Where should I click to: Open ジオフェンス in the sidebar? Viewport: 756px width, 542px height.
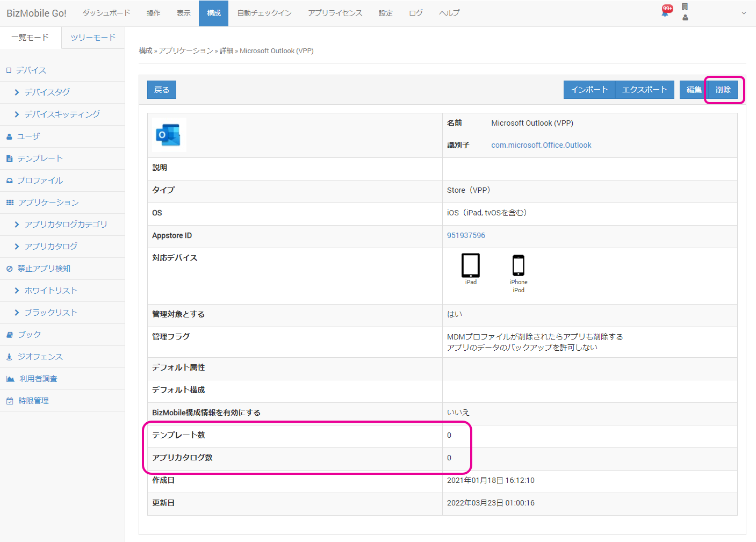pyautogui.click(x=40, y=357)
